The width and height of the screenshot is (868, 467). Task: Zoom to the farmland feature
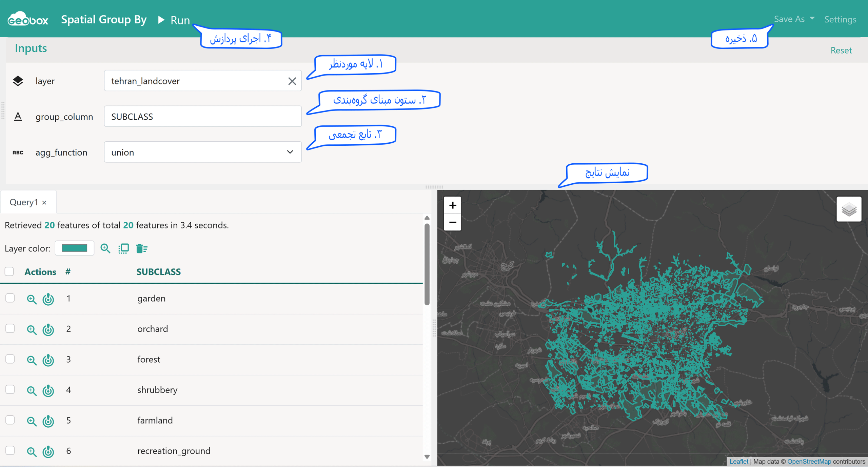32,421
